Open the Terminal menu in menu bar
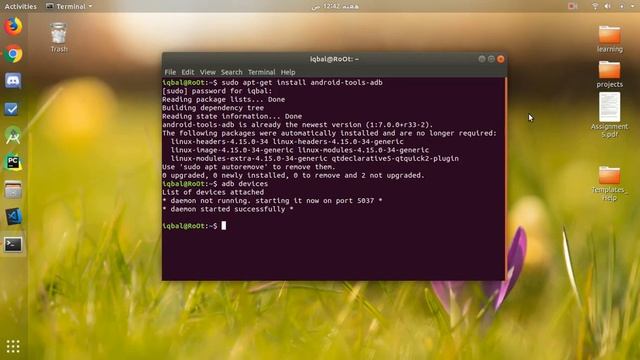The width and height of the screenshot is (640, 360). tap(262, 72)
